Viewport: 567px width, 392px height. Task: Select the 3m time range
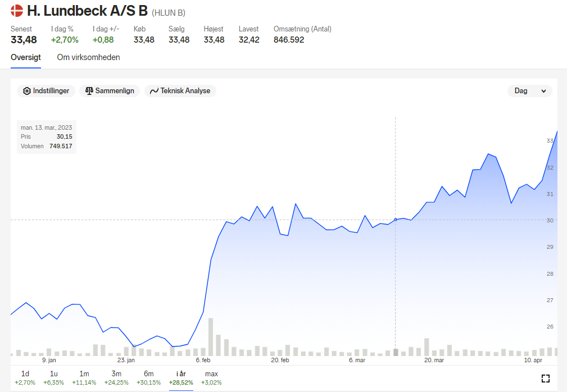pyautogui.click(x=116, y=378)
